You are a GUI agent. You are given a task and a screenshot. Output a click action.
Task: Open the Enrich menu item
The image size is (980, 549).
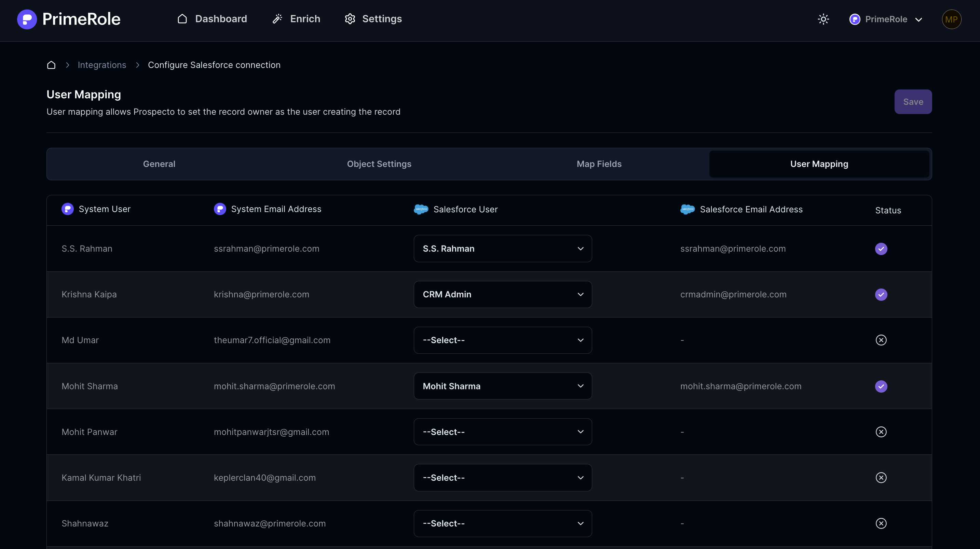pos(296,19)
